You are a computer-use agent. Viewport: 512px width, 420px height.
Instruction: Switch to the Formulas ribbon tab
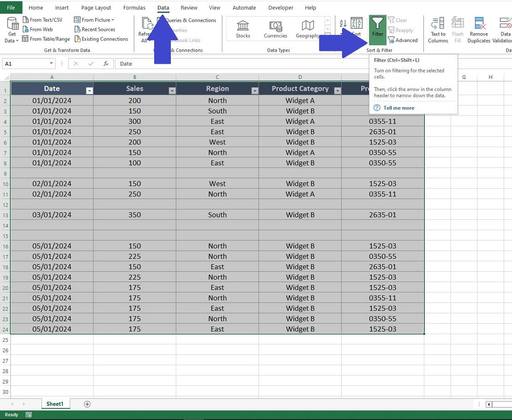134,7
